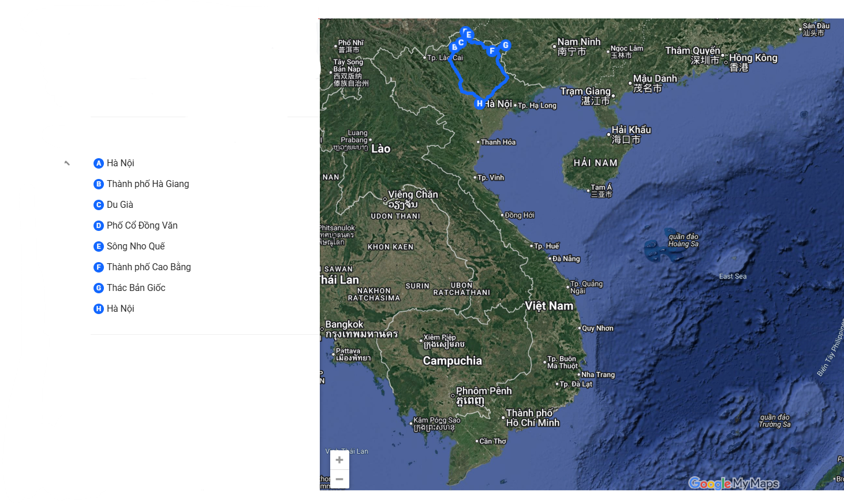Open Thành phố Cao Bằng stop

click(x=148, y=267)
